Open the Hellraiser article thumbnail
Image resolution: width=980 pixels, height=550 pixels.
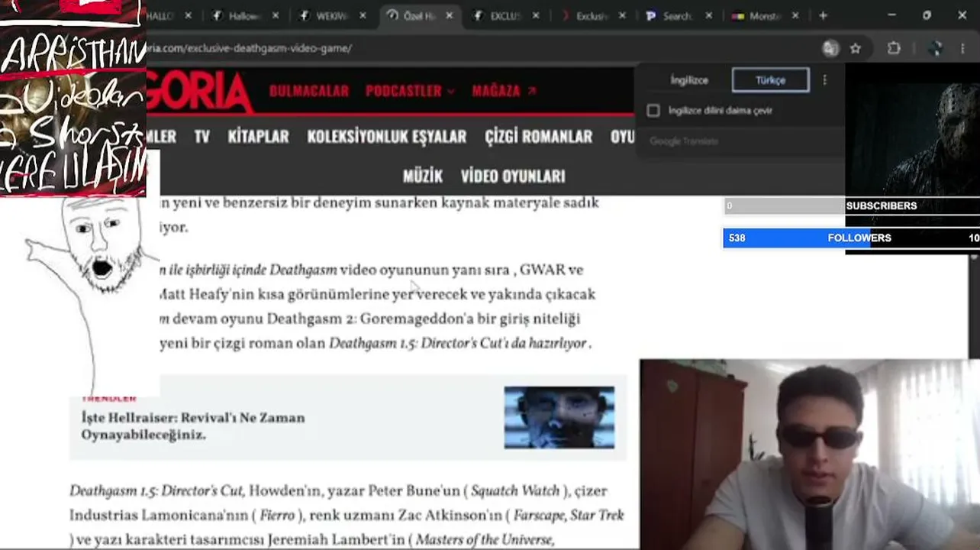(x=559, y=417)
